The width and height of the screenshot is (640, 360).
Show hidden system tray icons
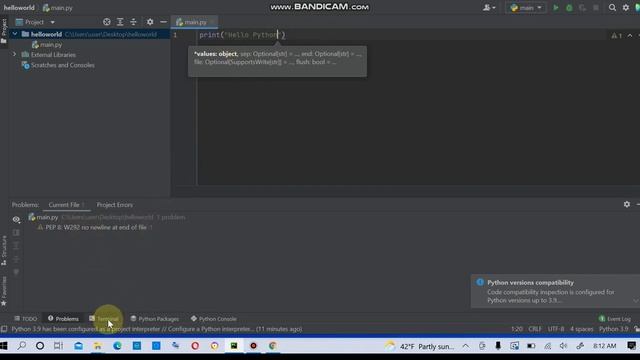pos(466,346)
